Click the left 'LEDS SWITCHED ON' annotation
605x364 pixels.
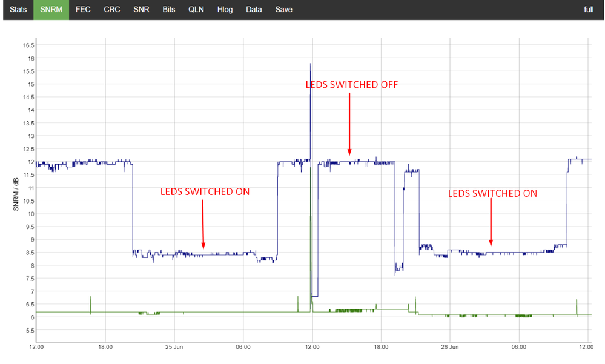pos(205,191)
